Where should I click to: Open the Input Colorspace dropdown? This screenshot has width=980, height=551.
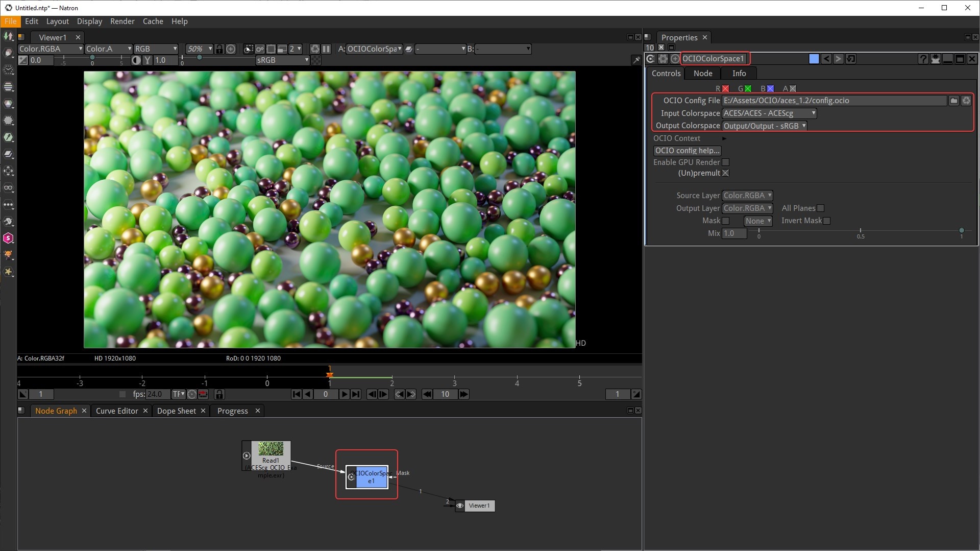point(769,113)
